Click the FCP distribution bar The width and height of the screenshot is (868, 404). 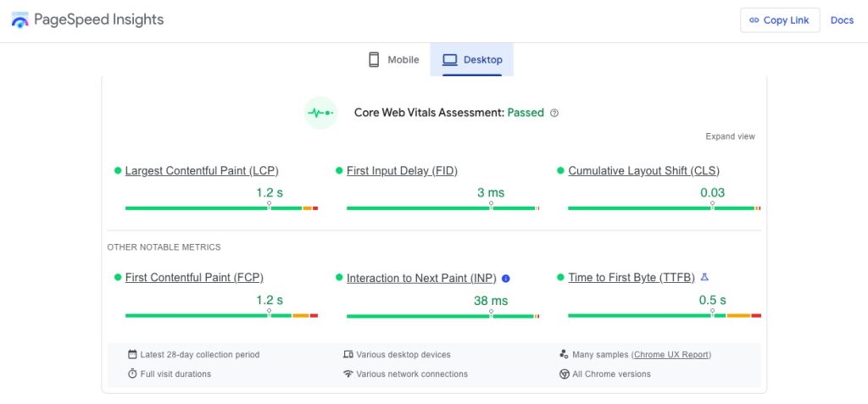[221, 315]
